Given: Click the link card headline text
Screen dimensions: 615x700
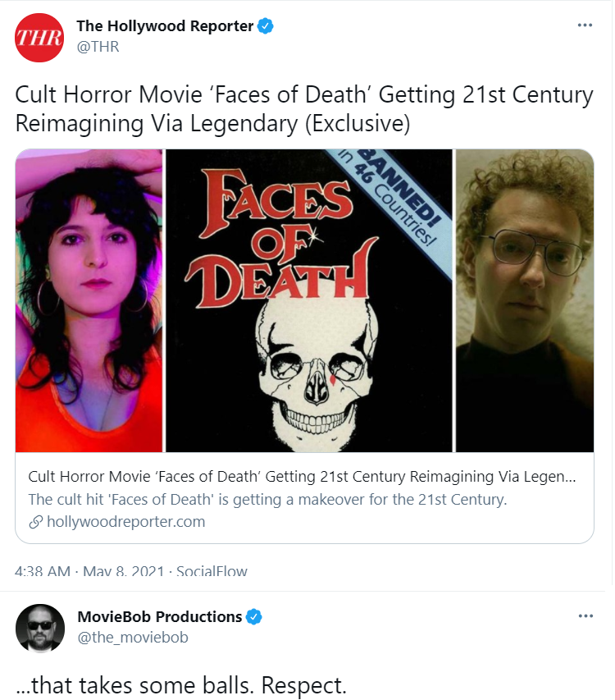Looking at the screenshot, I should tap(302, 476).
